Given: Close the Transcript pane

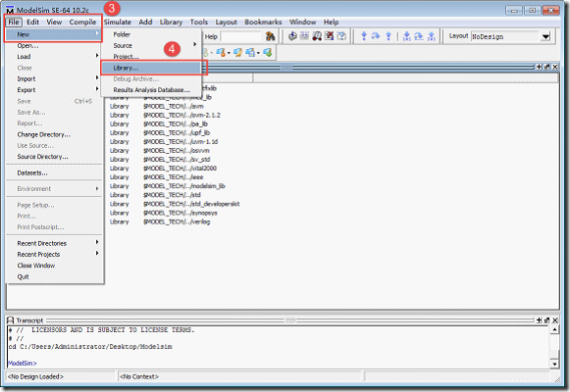Looking at the screenshot, I should [x=555, y=320].
